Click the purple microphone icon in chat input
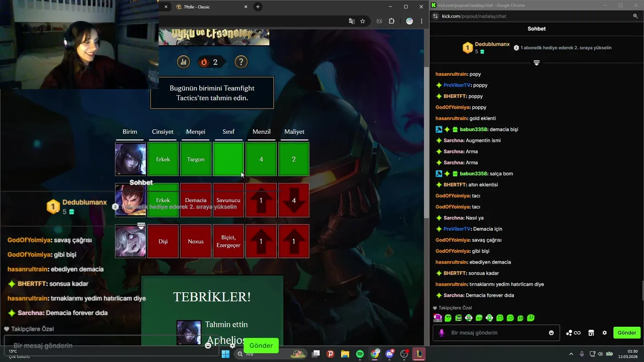The height and width of the screenshot is (362, 644). point(442,333)
